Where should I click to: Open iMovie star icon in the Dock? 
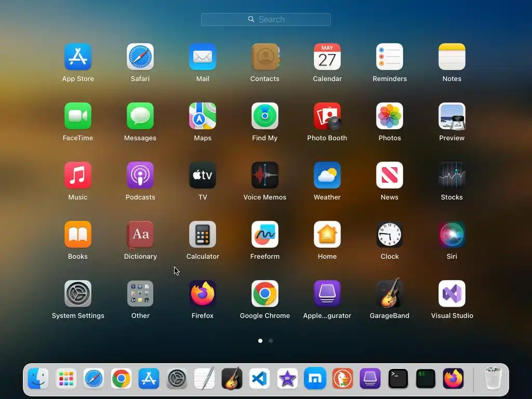click(287, 378)
